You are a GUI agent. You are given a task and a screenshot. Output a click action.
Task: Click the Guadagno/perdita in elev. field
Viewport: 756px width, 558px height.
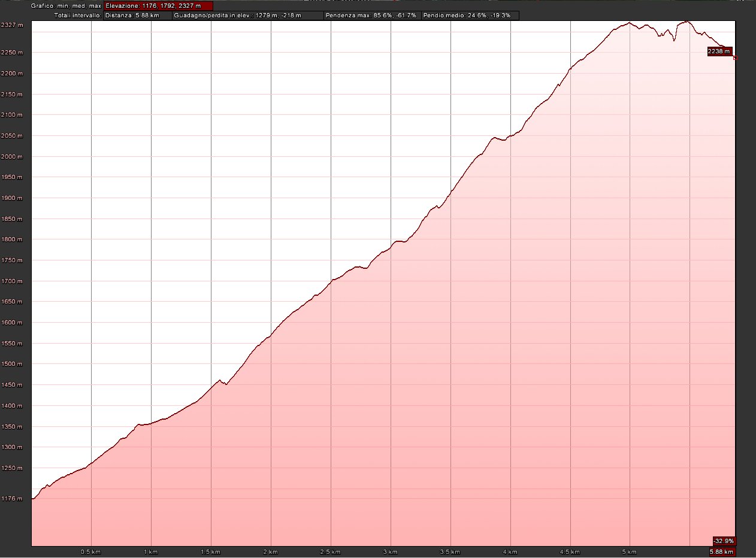pyautogui.click(x=247, y=15)
